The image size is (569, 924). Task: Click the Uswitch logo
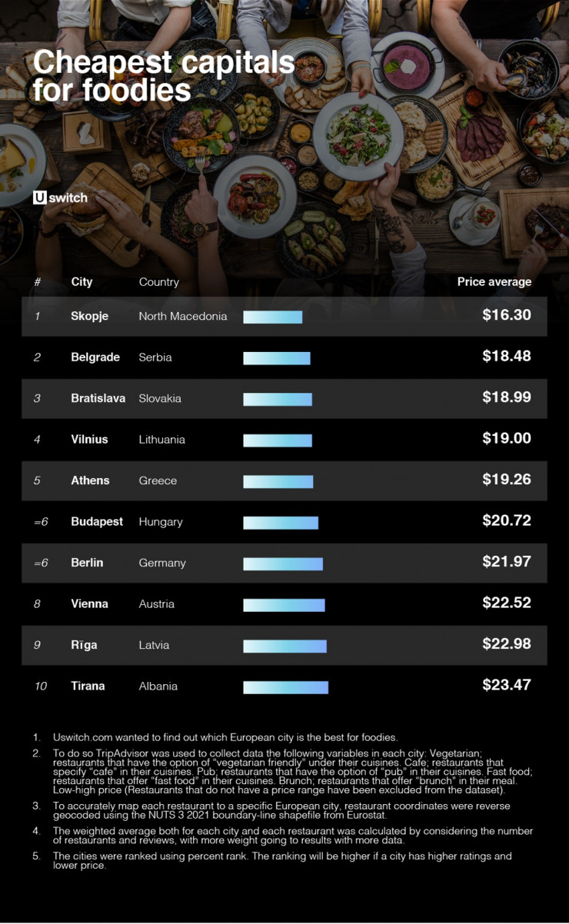(60, 198)
